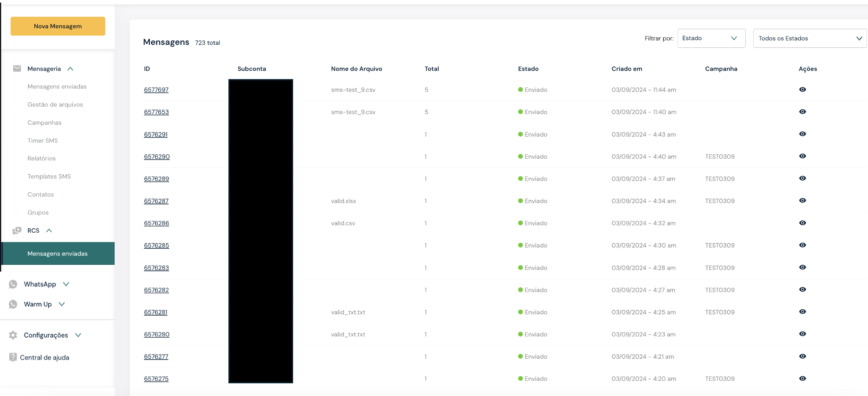Collapse the Mensageria section chevron
868x396 pixels.
pos(71,69)
